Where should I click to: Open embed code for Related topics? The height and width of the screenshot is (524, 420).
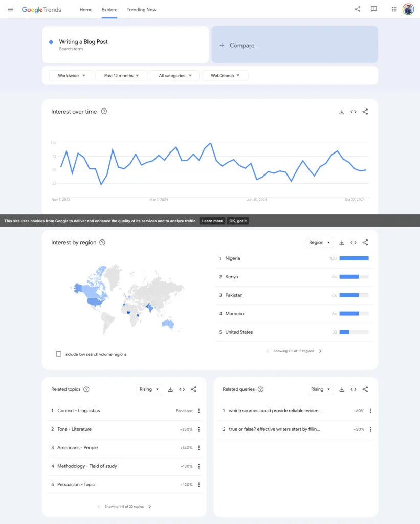[x=182, y=389]
